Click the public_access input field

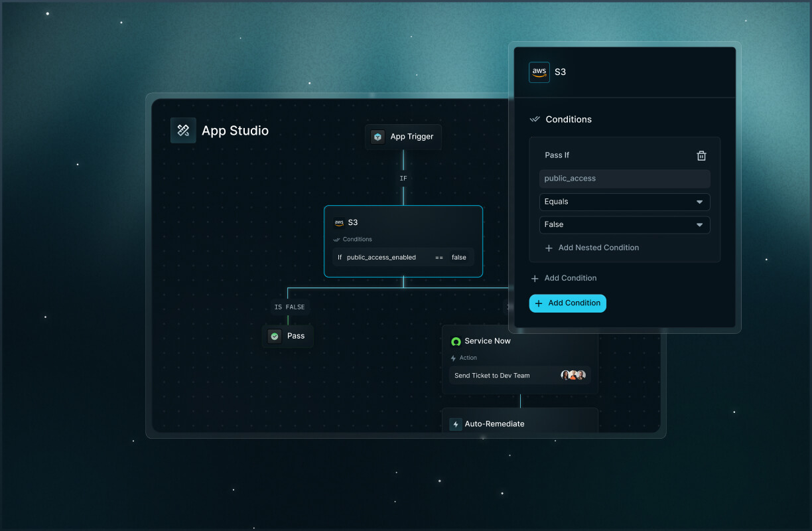coord(624,178)
